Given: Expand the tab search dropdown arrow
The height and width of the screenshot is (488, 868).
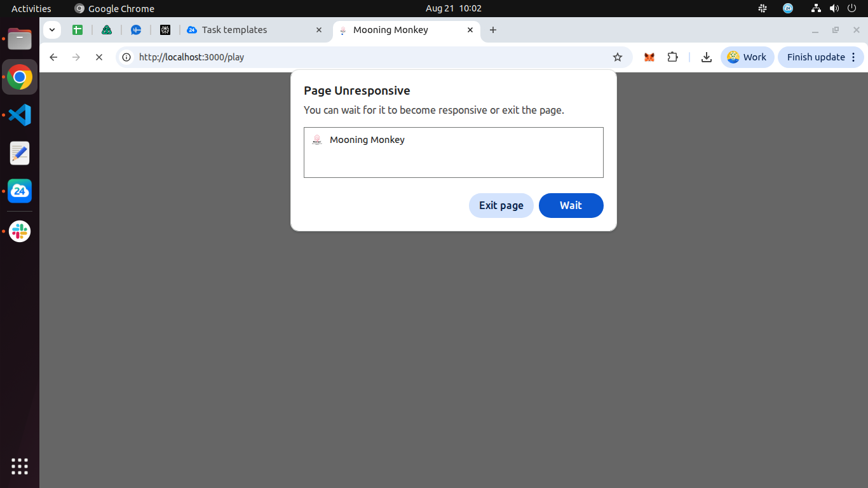Looking at the screenshot, I should coord(52,30).
